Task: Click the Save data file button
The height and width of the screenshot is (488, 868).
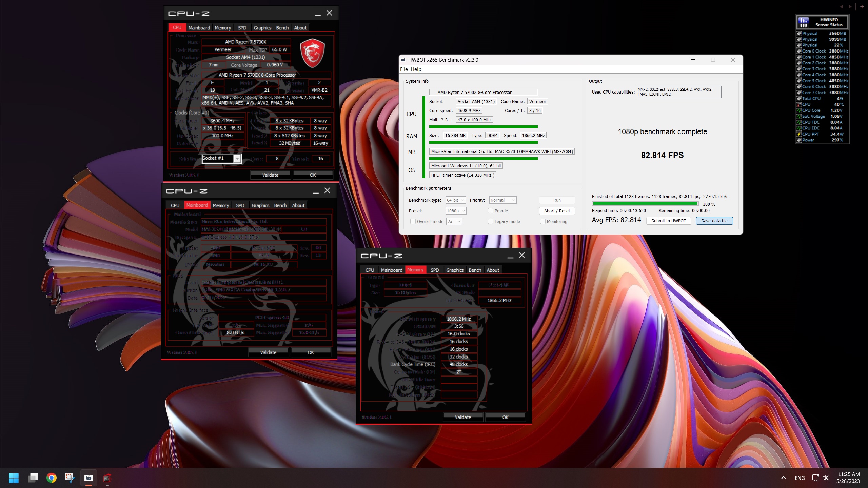Action: [x=714, y=221]
